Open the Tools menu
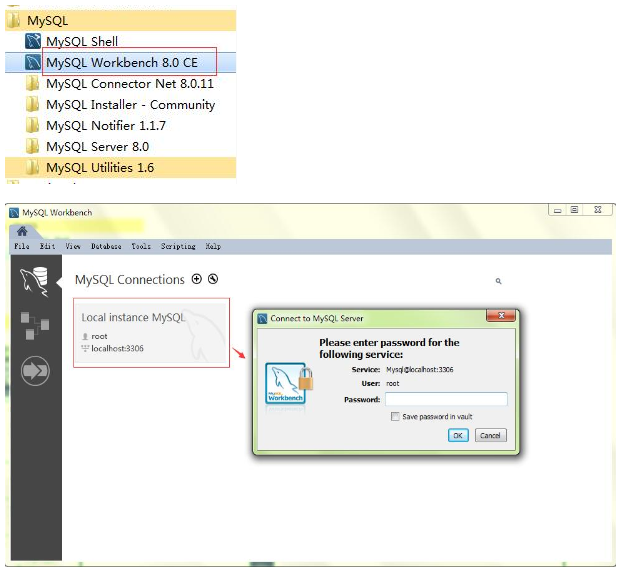The height and width of the screenshot is (571, 620). (141, 246)
